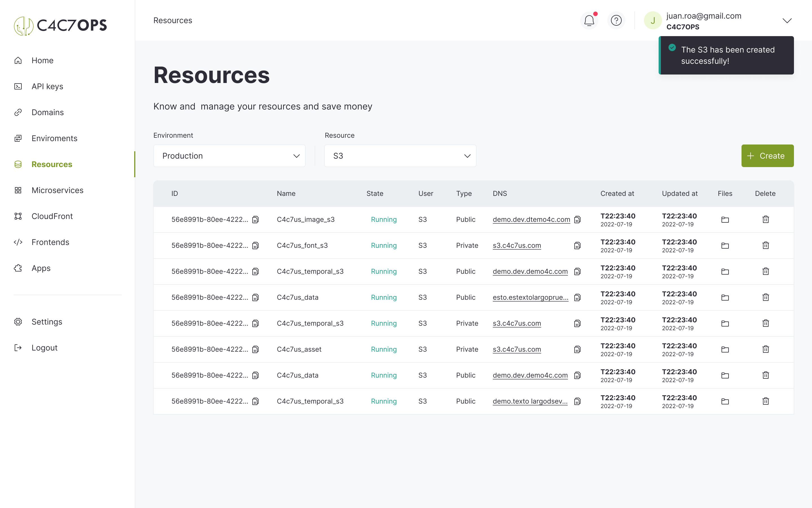Open Frontends in the sidebar

tap(50, 242)
